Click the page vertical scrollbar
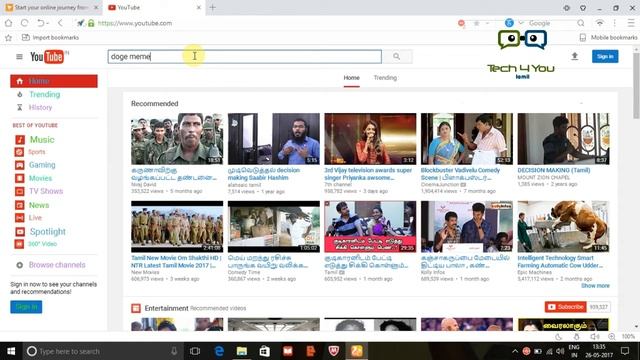Screen dimensions: 640x360 point(636,86)
